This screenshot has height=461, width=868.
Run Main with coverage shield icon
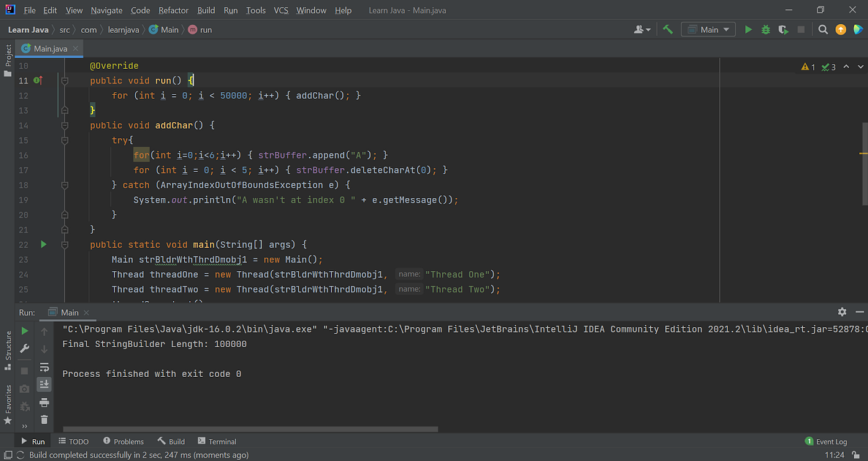783,29
